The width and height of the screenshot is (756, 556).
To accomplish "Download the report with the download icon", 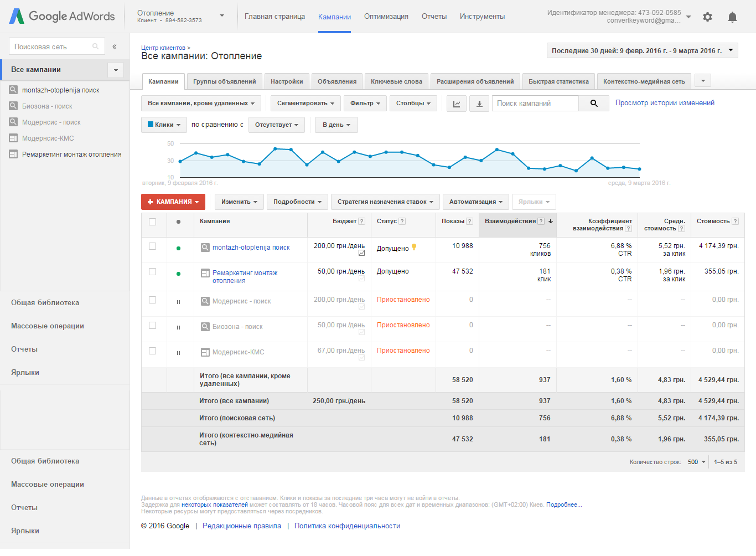I will coord(479,104).
